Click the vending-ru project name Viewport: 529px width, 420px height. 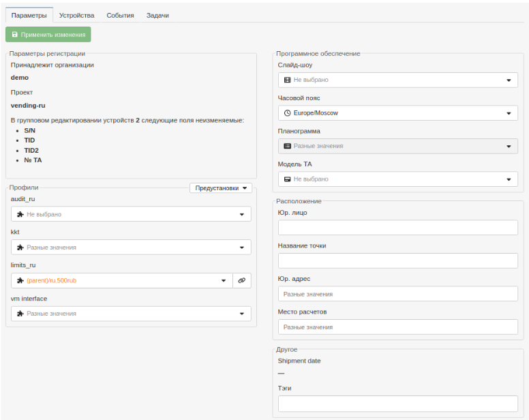28,106
